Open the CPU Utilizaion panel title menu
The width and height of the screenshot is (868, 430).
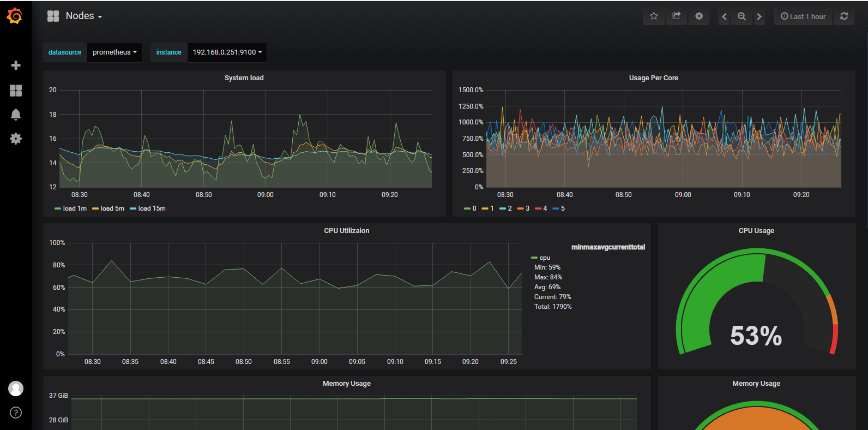[347, 231]
